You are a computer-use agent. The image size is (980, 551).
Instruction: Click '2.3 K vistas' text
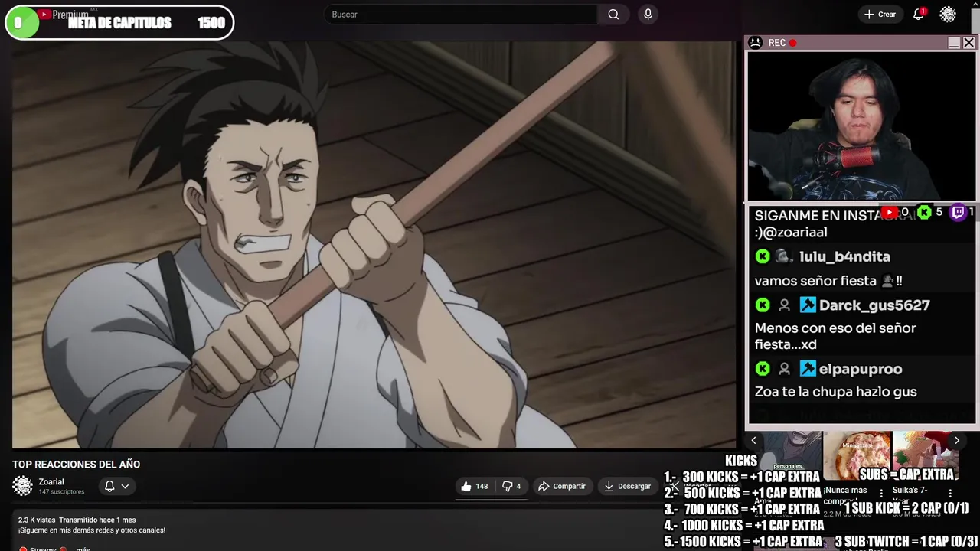click(x=37, y=520)
